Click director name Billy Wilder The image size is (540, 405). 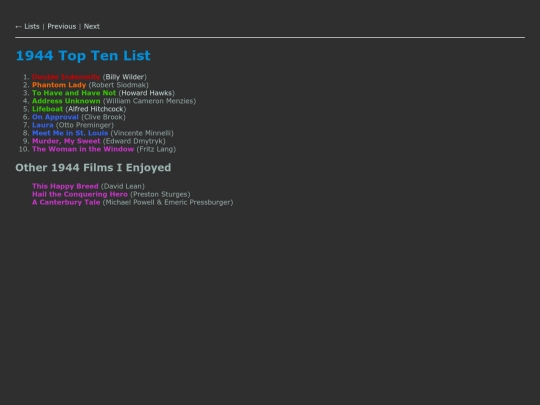coord(125,77)
